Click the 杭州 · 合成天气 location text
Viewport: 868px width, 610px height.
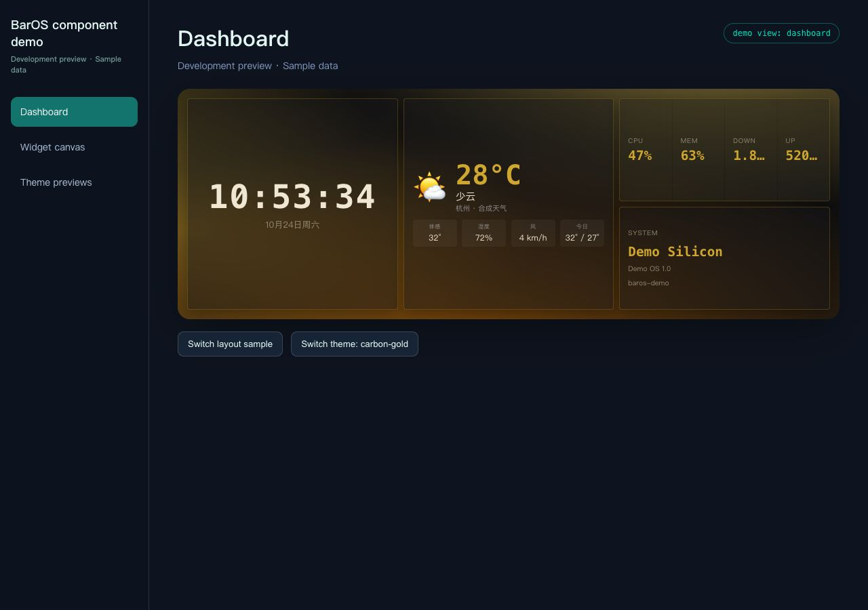coord(481,209)
